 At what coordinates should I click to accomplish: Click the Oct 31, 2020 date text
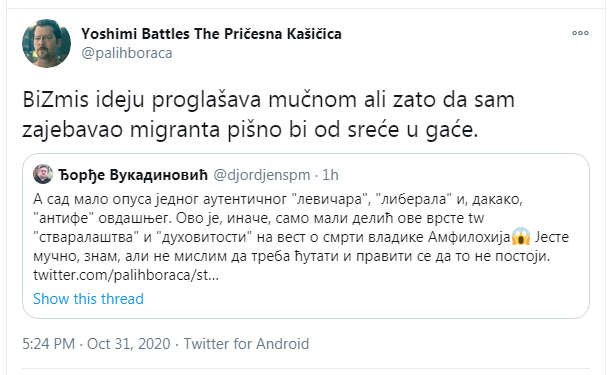click(128, 344)
